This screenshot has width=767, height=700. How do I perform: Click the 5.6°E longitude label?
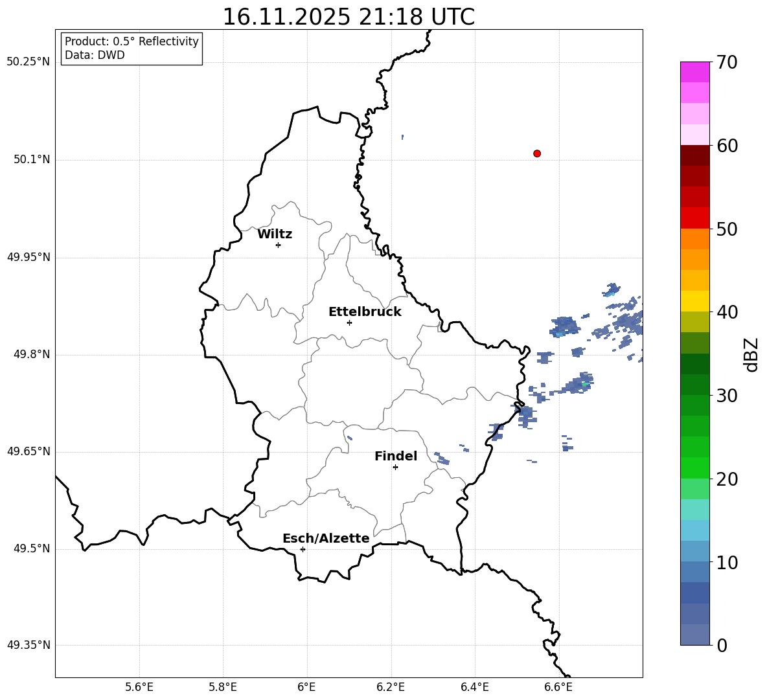point(139,687)
